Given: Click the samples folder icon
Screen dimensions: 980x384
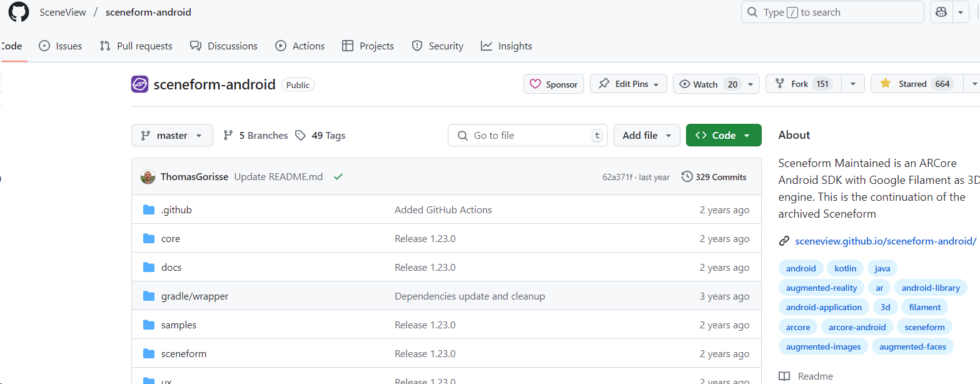Looking at the screenshot, I should click(149, 325).
